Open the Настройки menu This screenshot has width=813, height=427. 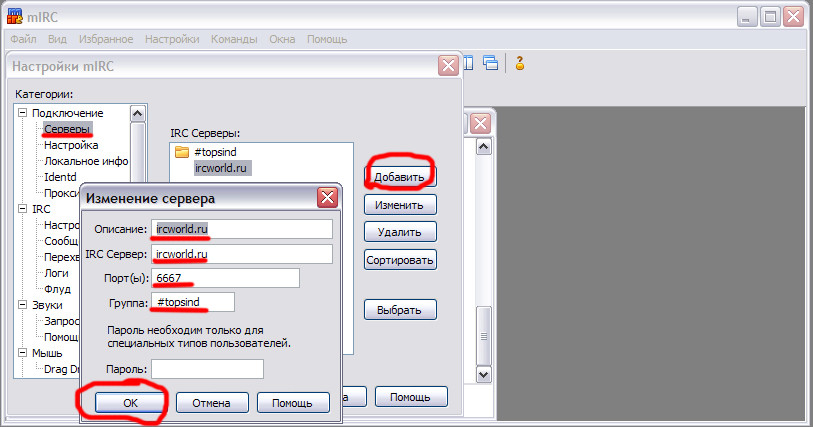pyautogui.click(x=172, y=39)
